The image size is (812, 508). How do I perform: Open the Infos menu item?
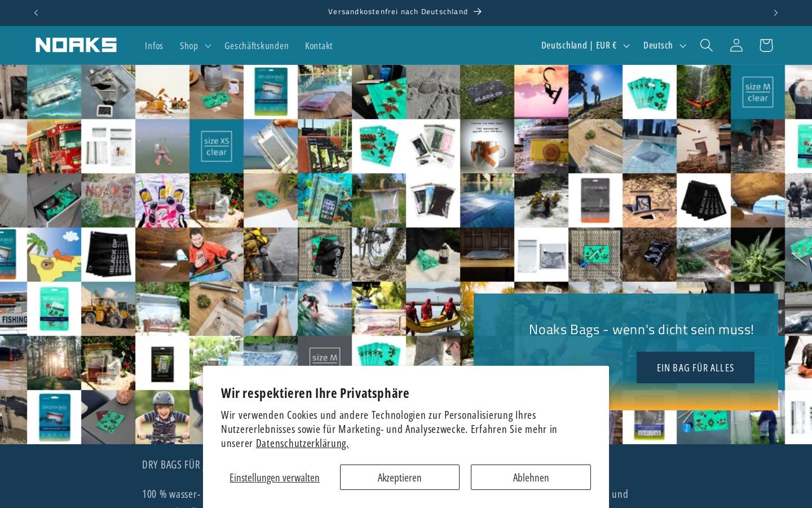pyautogui.click(x=154, y=46)
